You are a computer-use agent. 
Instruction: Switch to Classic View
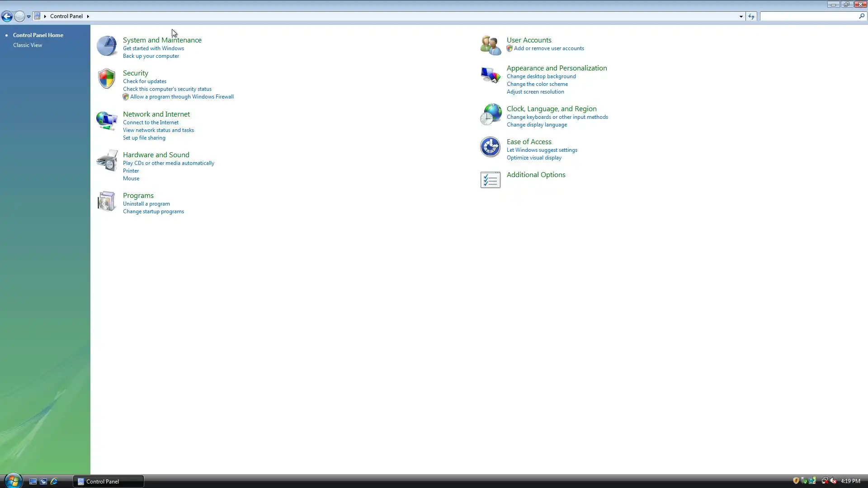click(28, 45)
